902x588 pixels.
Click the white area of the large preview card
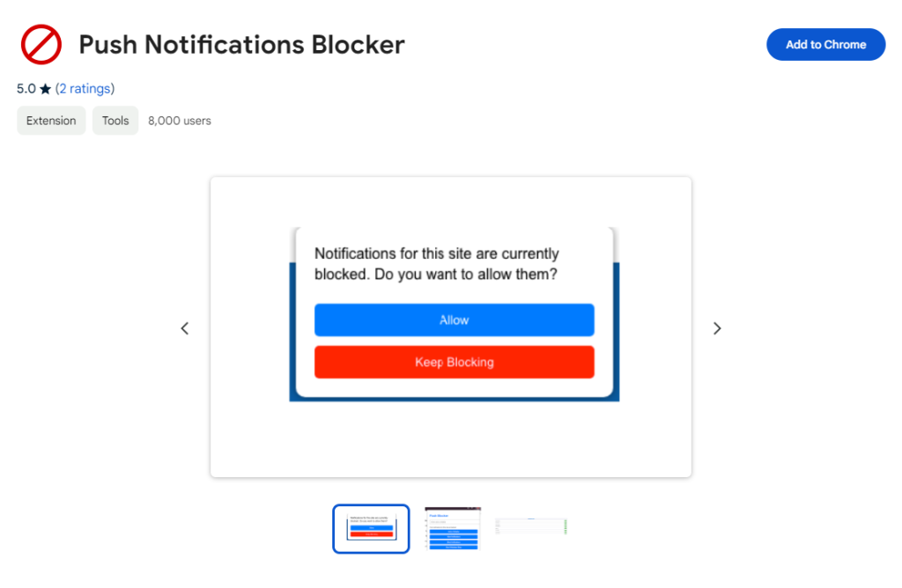click(450, 440)
